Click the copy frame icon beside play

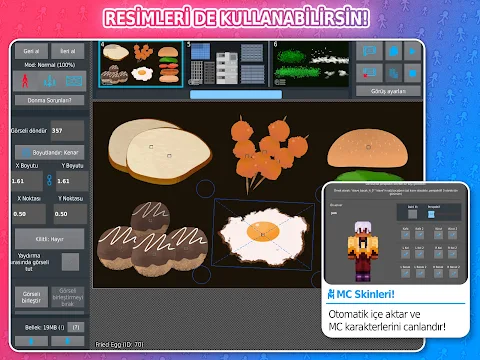(394, 51)
